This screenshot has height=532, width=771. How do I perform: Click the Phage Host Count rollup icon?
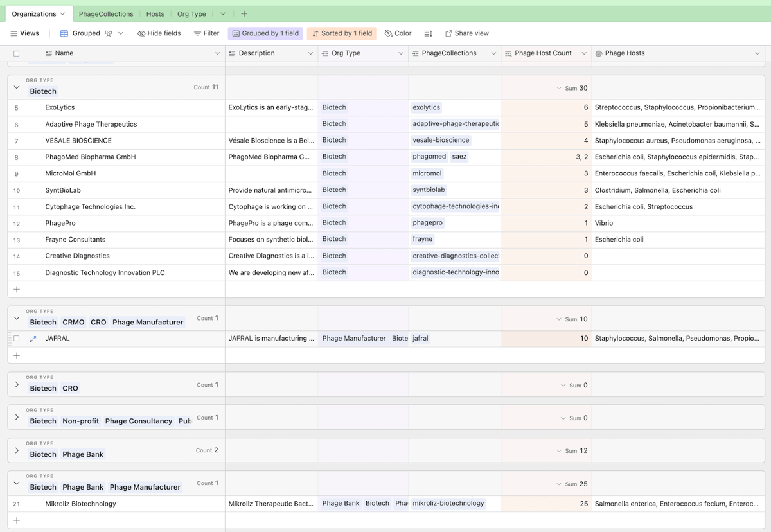coord(509,53)
